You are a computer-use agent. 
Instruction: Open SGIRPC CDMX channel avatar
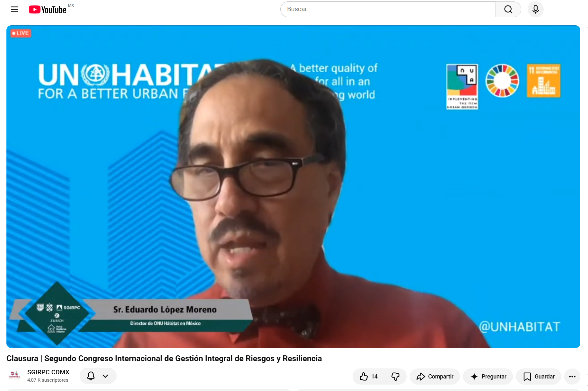[x=14, y=376]
